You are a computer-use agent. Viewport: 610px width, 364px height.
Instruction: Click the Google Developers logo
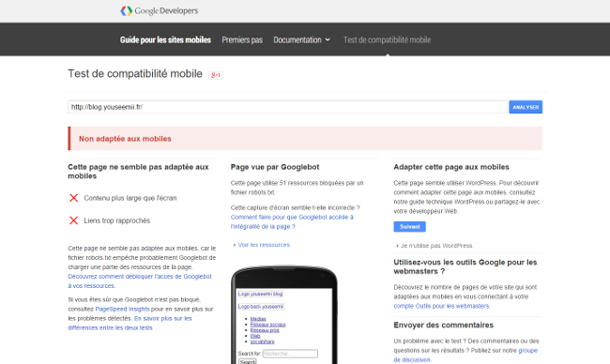(160, 11)
